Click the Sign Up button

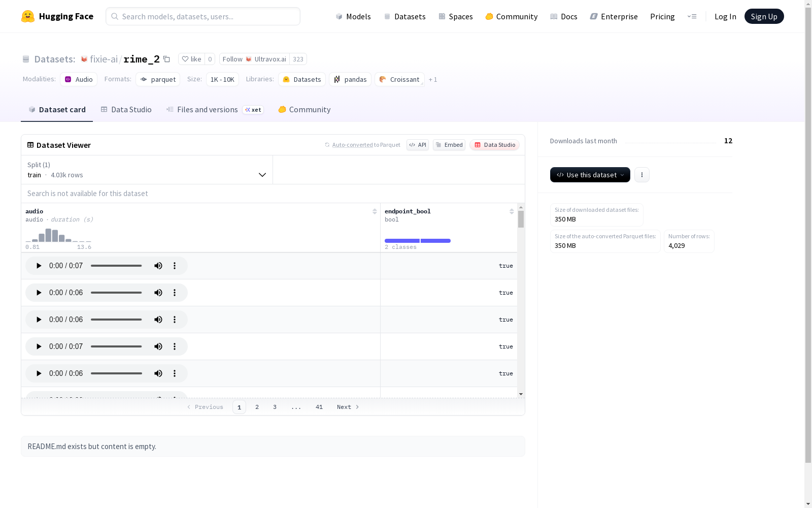(764, 16)
